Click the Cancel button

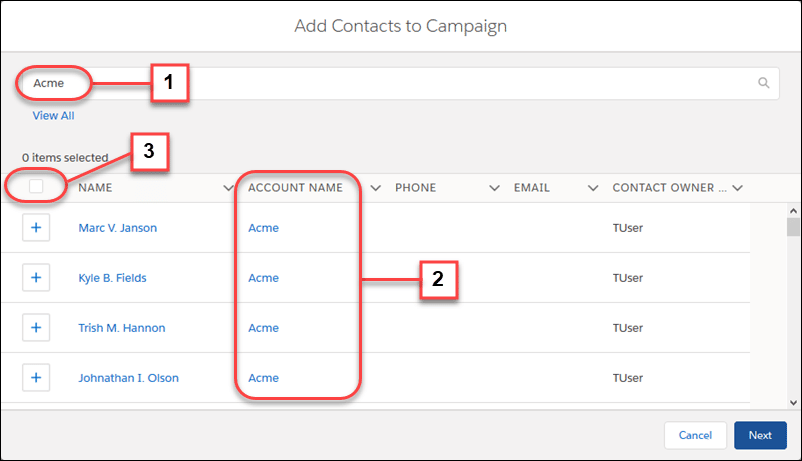pyautogui.click(x=695, y=435)
